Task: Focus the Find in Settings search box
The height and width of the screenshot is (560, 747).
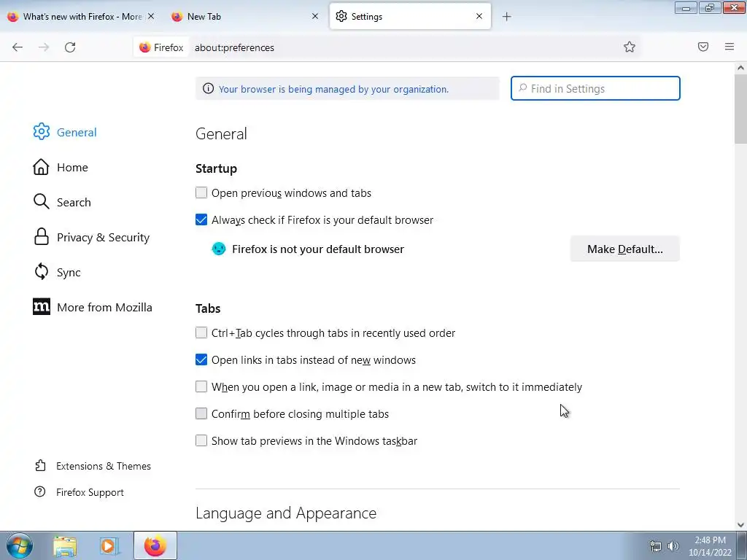Action: 595,88
